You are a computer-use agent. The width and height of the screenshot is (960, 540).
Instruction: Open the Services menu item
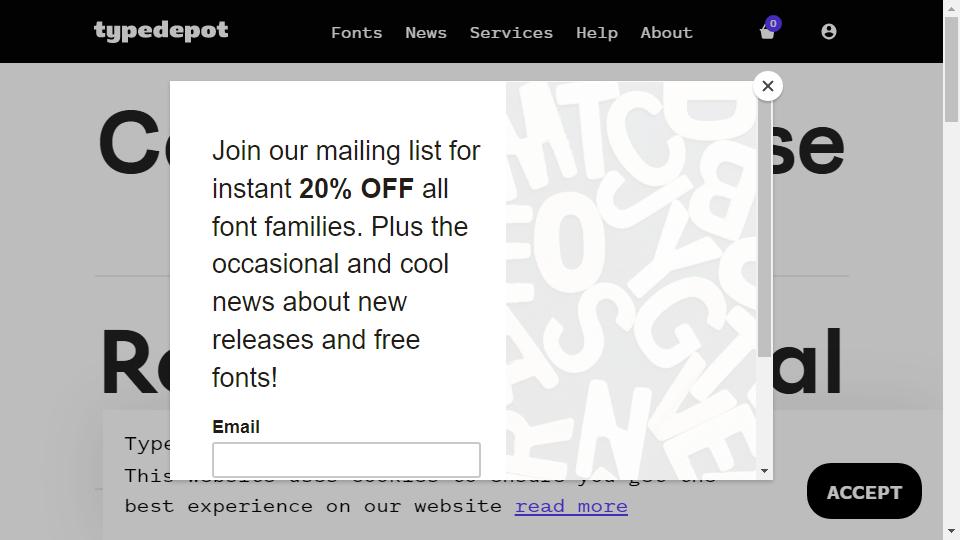[x=511, y=33]
